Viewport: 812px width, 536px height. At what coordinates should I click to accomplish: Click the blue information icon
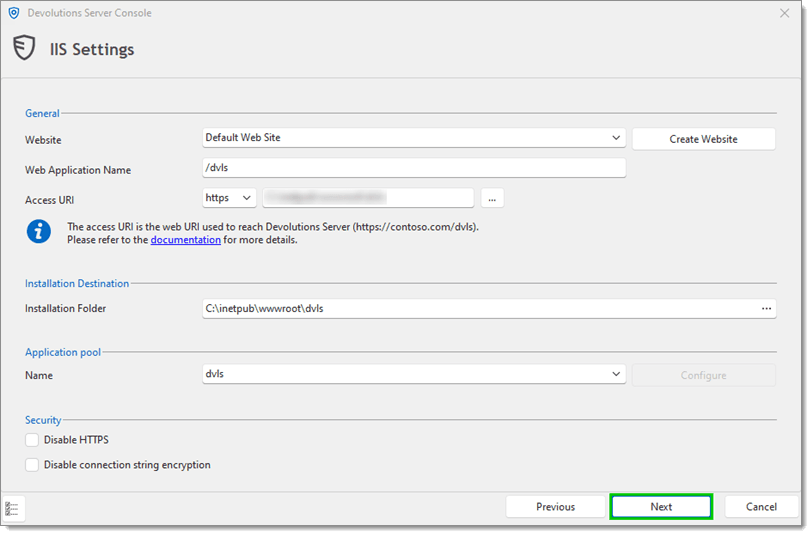coord(39,232)
